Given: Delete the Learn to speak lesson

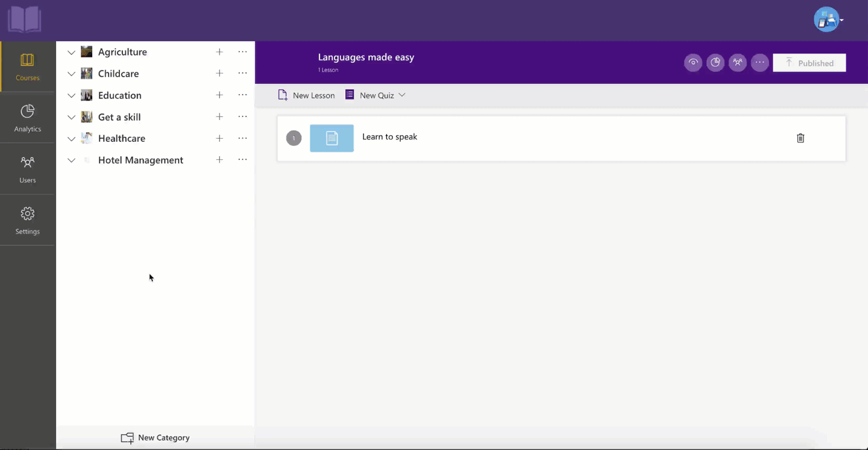Looking at the screenshot, I should click(x=800, y=138).
